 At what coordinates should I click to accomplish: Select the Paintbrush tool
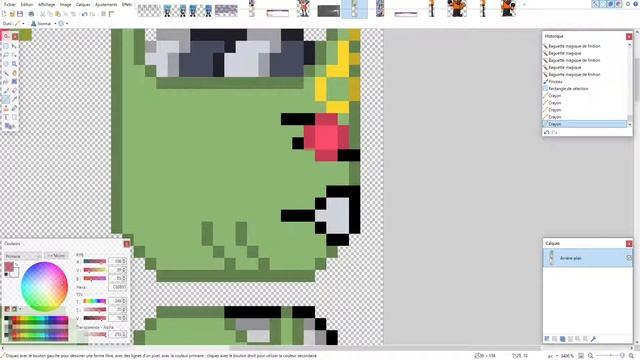tap(6, 91)
